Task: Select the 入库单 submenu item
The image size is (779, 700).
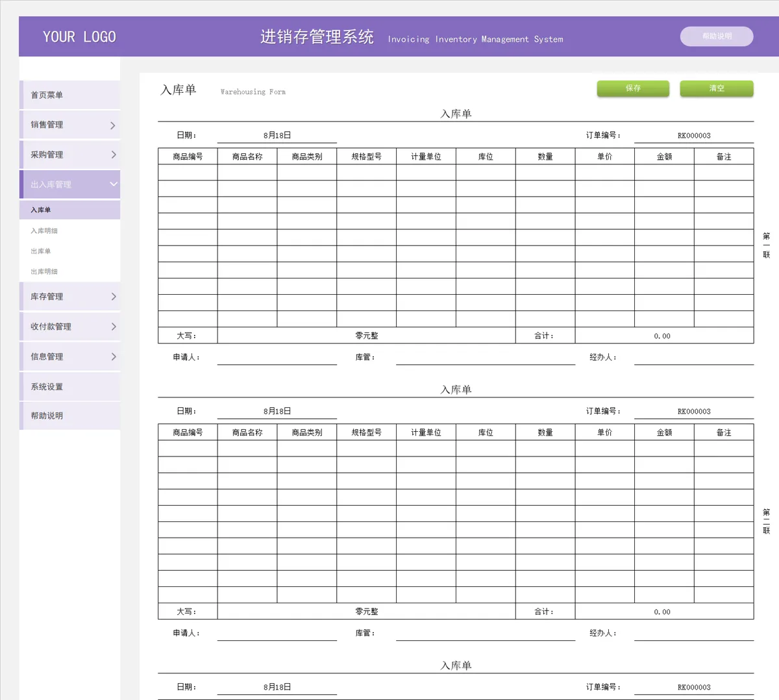Action: coord(70,210)
